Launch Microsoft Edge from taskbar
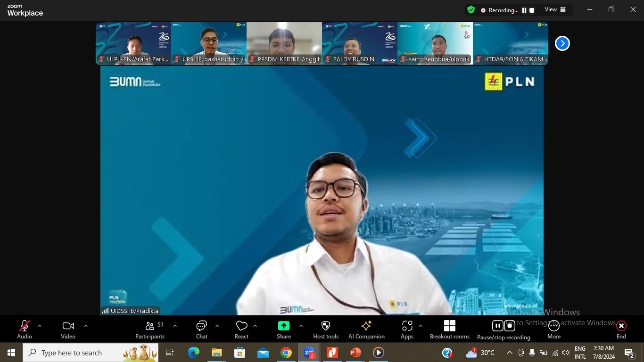The image size is (644, 362). (193, 353)
